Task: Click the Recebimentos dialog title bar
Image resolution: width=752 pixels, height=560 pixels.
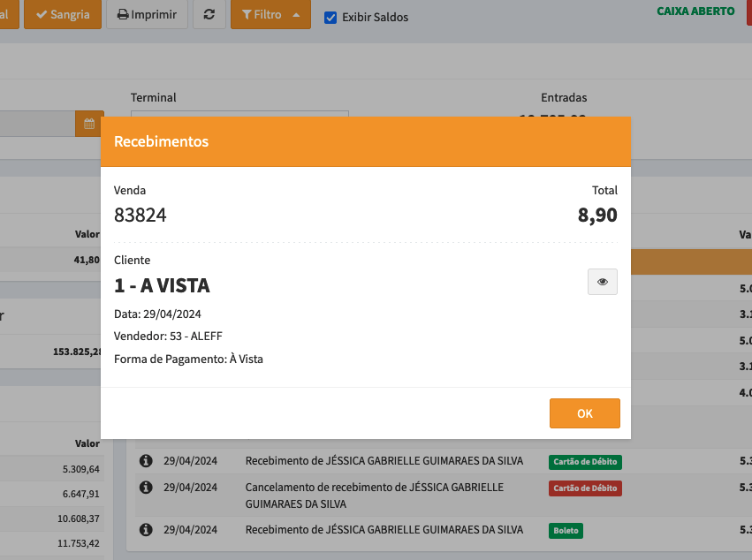Action: coord(365,141)
